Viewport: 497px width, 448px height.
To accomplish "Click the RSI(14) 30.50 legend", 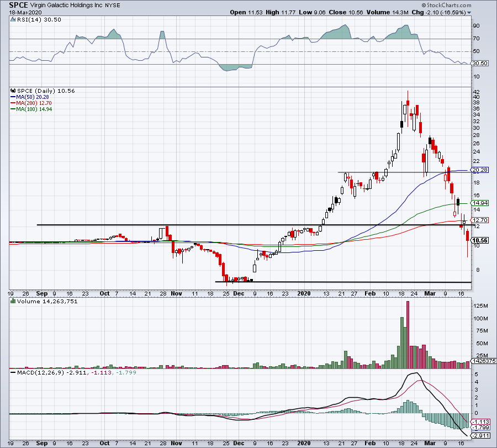I will tap(39, 20).
